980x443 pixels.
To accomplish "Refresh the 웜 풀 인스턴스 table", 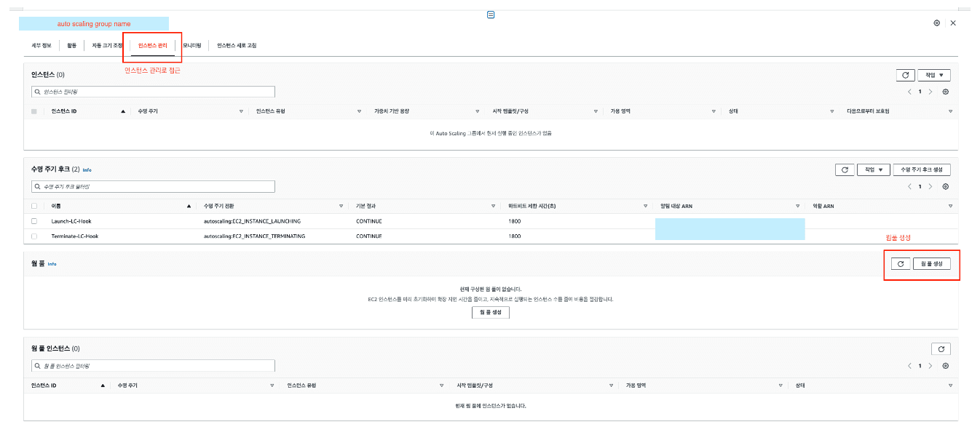I will click(x=941, y=349).
